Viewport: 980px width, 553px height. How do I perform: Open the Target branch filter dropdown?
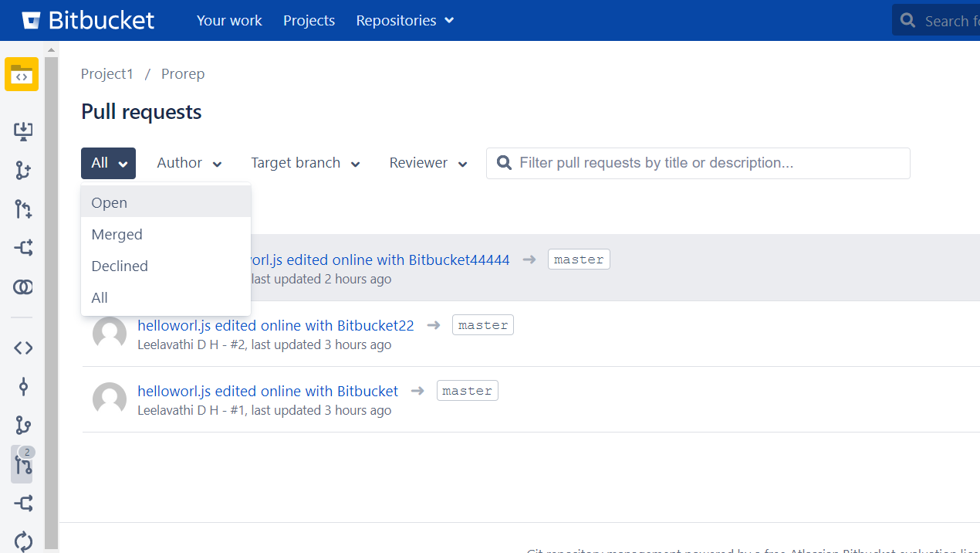click(306, 163)
